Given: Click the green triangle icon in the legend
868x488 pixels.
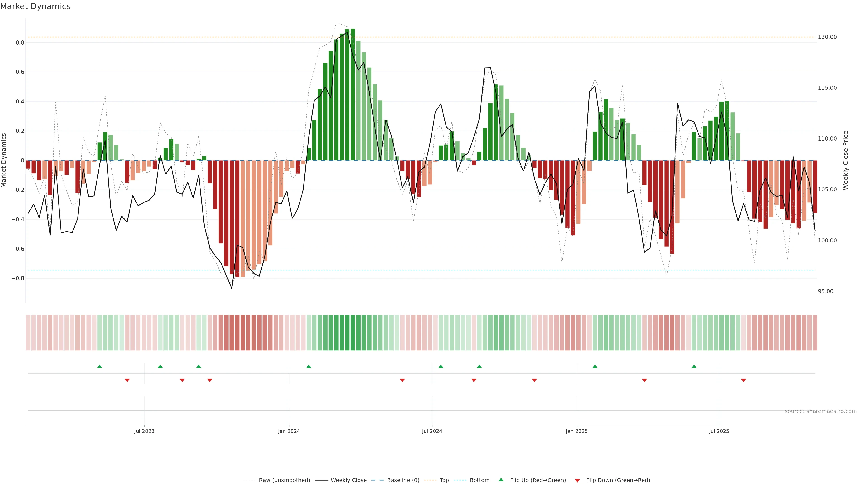Looking at the screenshot, I should 501,480.
